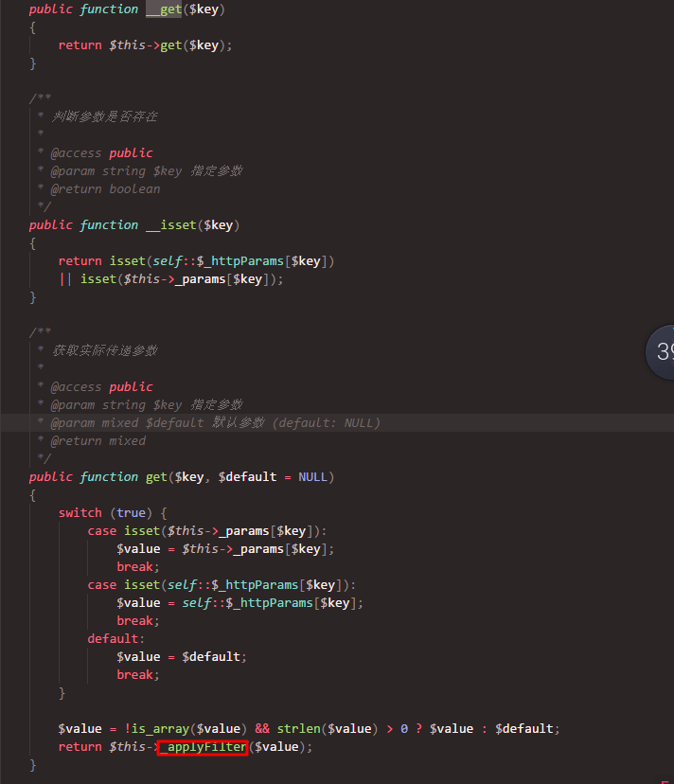Click the '@param mixed $default' comment line
Screen dimensions: 674x784
click(x=215, y=423)
